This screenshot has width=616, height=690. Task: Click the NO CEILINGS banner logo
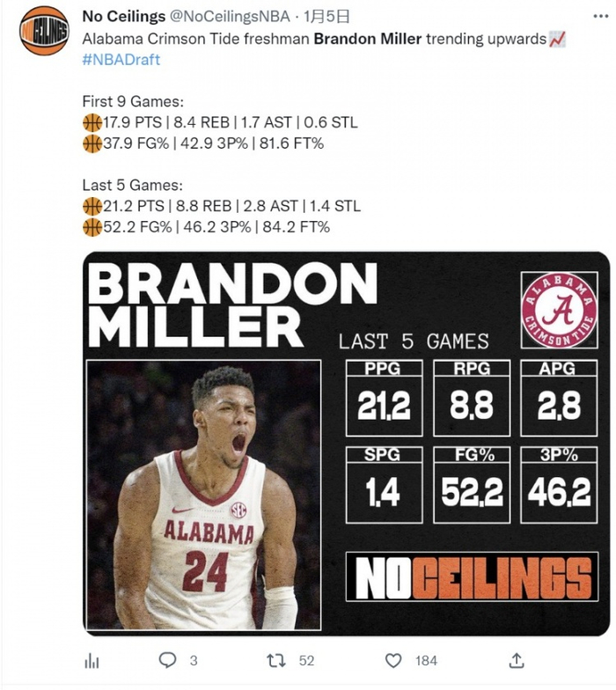pos(472,577)
